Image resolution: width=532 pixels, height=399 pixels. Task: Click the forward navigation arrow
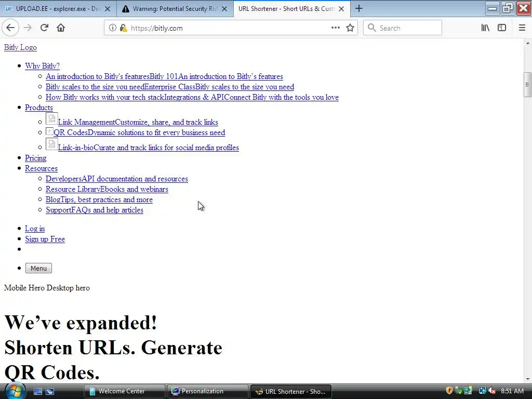pos(28,28)
